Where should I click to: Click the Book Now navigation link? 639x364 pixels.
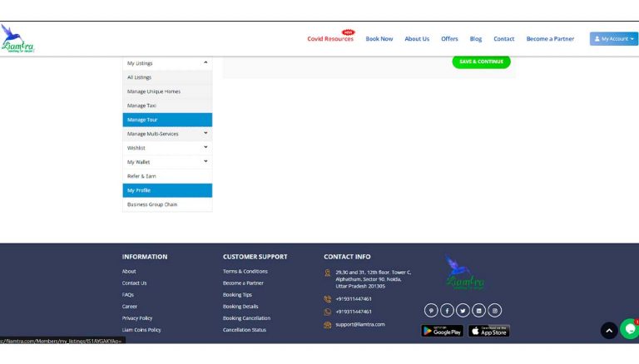pos(379,39)
